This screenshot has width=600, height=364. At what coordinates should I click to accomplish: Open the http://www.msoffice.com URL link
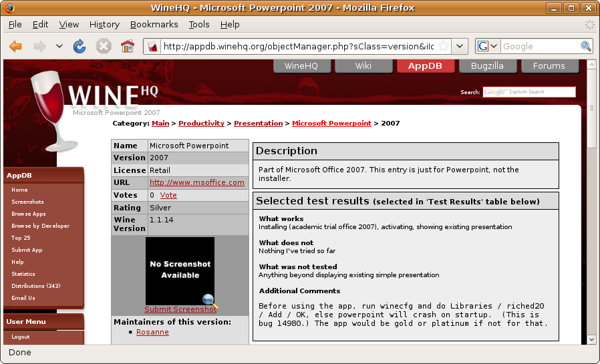(x=196, y=182)
